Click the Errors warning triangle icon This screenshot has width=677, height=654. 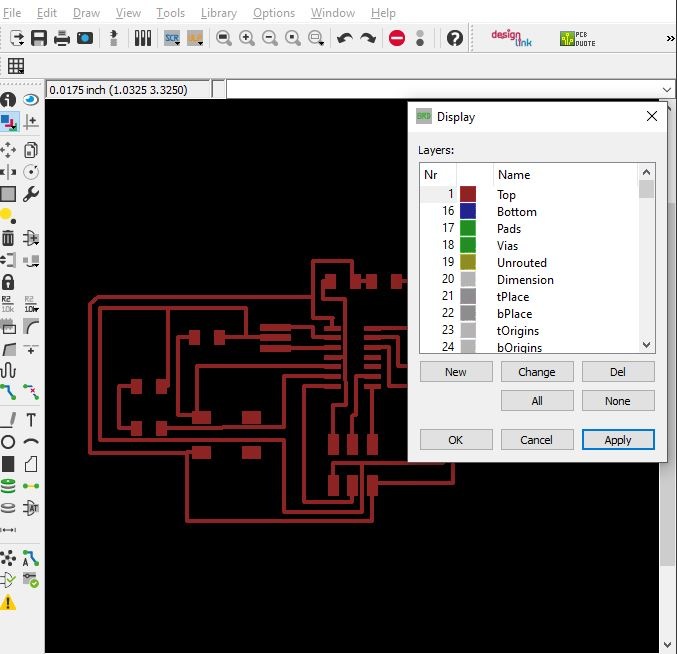(8, 602)
